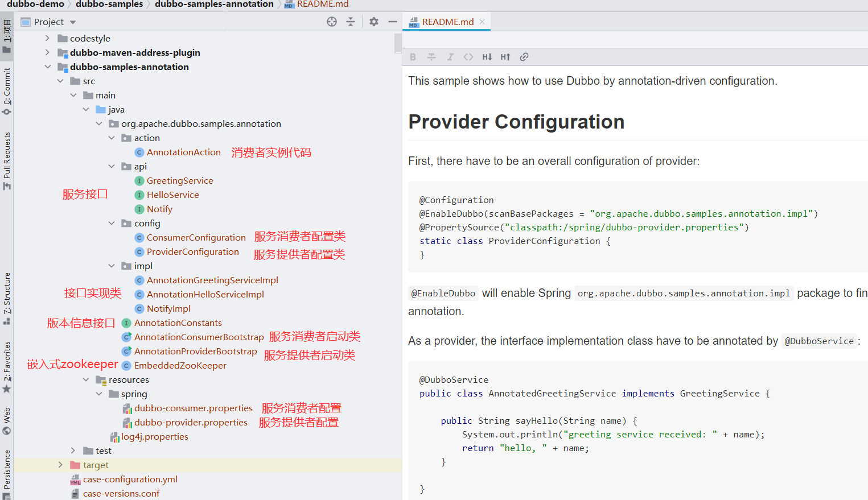The width and height of the screenshot is (868, 500).
Task: Select GreetingService interface
Action: [180, 180]
